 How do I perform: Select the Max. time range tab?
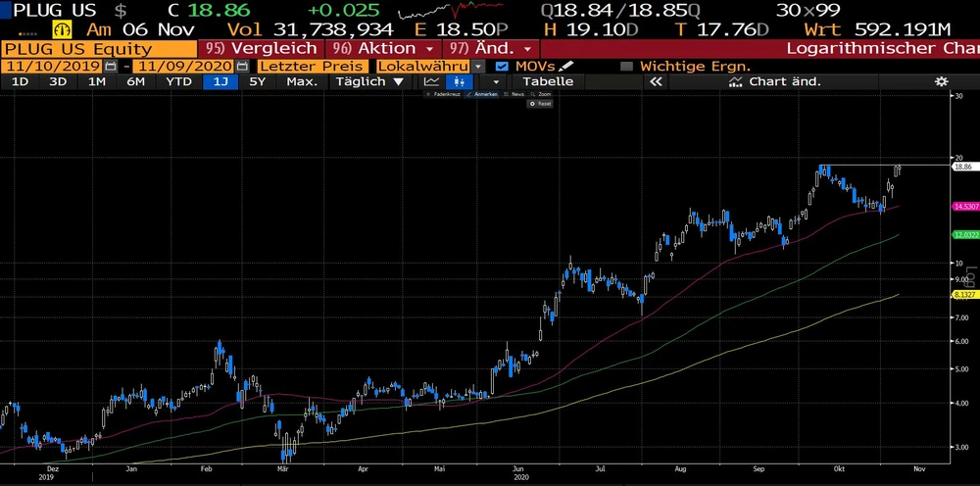point(302,82)
